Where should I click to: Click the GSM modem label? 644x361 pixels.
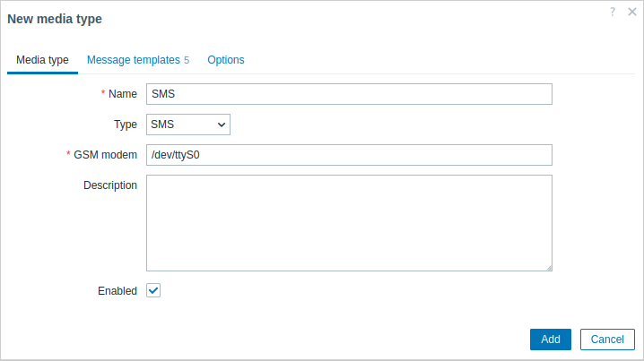(105, 155)
